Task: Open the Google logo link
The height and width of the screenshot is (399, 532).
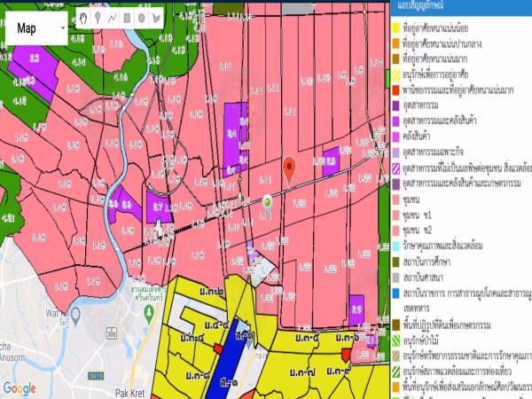Action: pyautogui.click(x=19, y=388)
